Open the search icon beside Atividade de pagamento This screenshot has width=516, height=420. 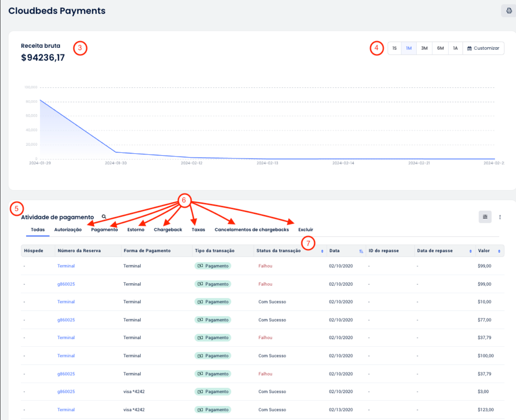104,217
